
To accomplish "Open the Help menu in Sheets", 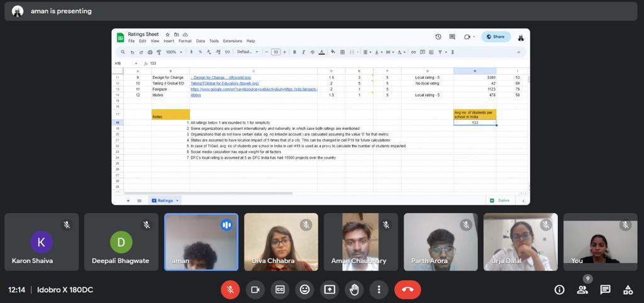I will pyautogui.click(x=250, y=41).
